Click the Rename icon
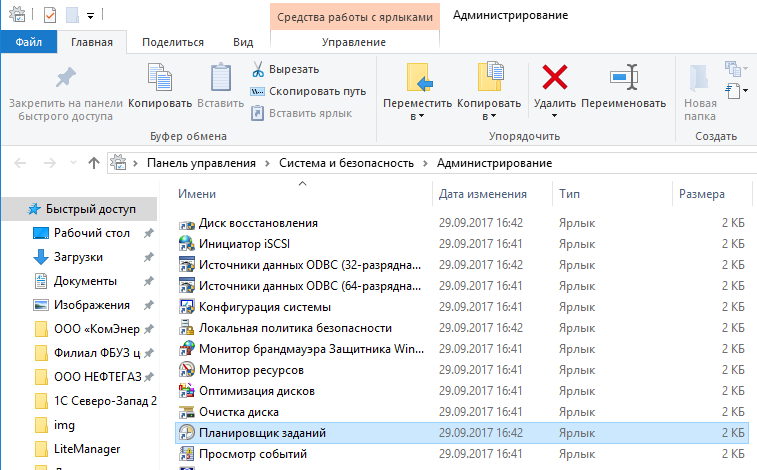 click(624, 77)
